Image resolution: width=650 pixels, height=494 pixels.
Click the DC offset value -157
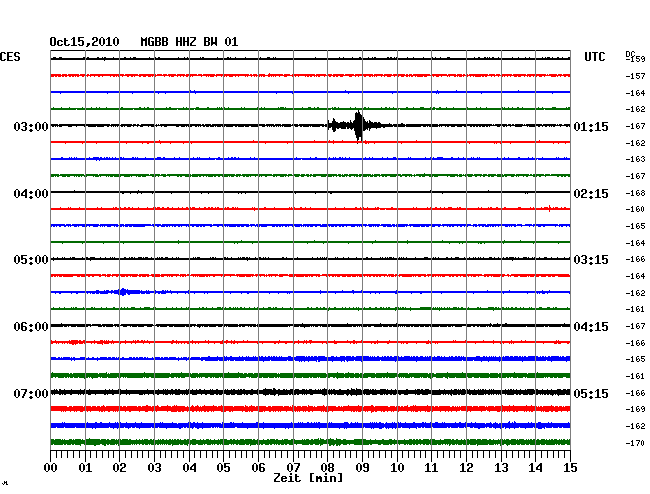(635, 76)
